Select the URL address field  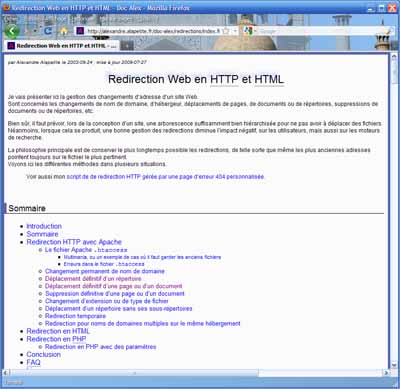click(x=153, y=31)
